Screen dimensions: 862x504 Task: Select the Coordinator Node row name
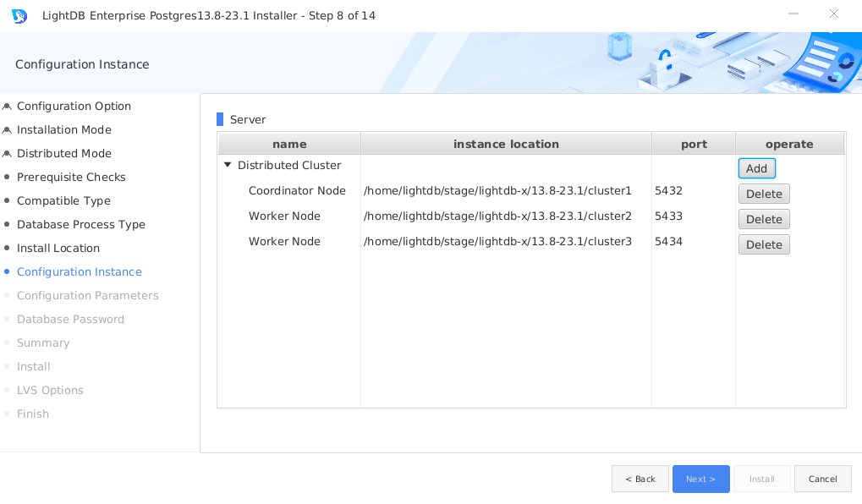297,191
